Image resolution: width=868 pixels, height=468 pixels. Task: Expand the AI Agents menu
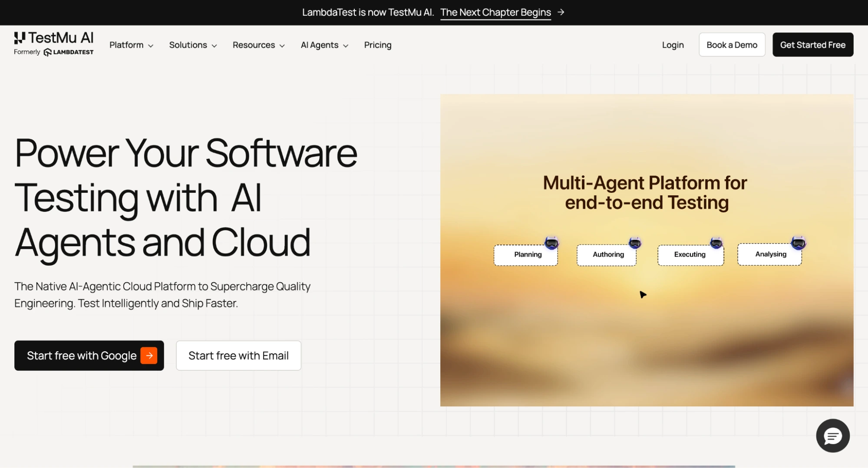324,45
